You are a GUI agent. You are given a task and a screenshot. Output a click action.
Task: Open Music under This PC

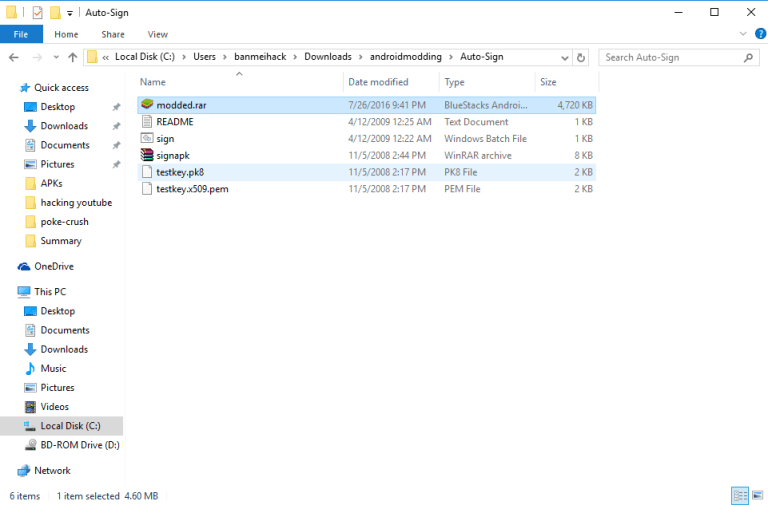[x=45, y=368]
